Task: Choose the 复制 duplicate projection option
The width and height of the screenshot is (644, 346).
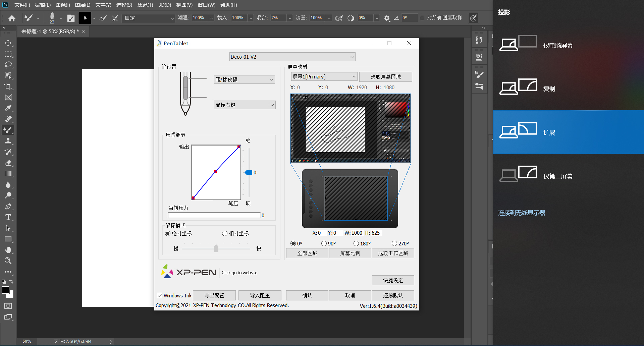Action: (x=569, y=89)
